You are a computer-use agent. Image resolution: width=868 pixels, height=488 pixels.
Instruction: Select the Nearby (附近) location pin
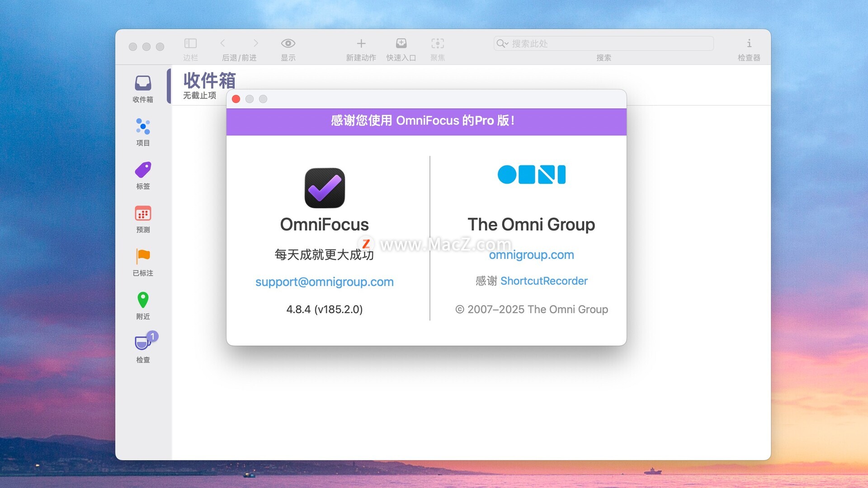143,300
